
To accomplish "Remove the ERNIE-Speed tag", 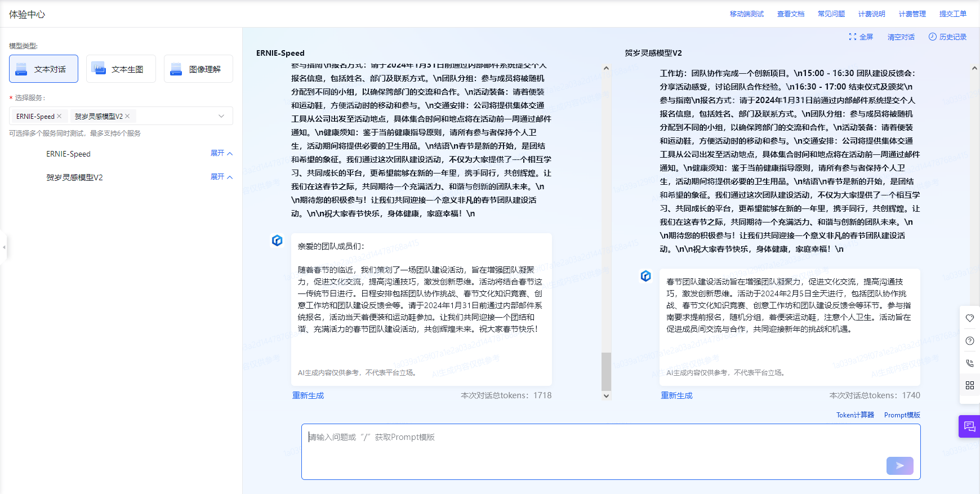I will (x=59, y=116).
